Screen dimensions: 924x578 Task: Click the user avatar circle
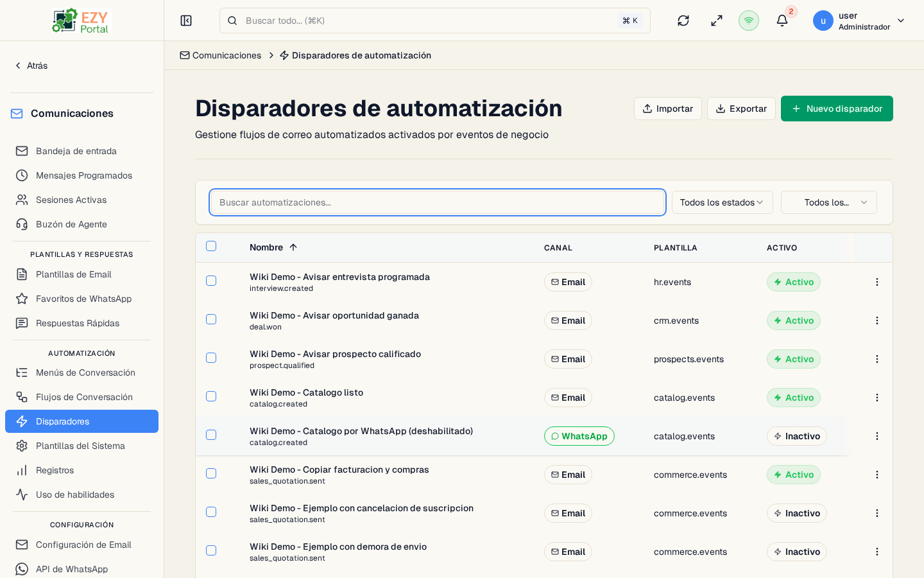(823, 21)
